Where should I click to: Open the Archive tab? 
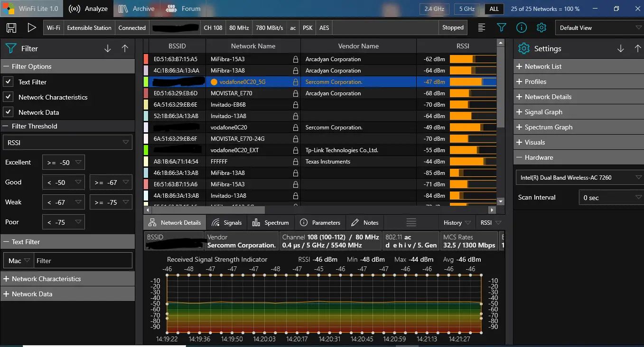(x=137, y=9)
